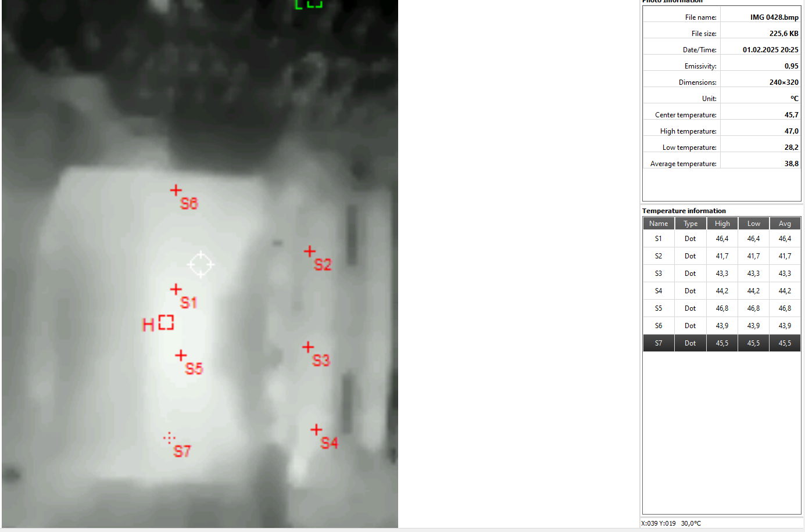The height and width of the screenshot is (532, 805).
Task: Select the highlighted S7 row name cell
Action: (x=659, y=343)
